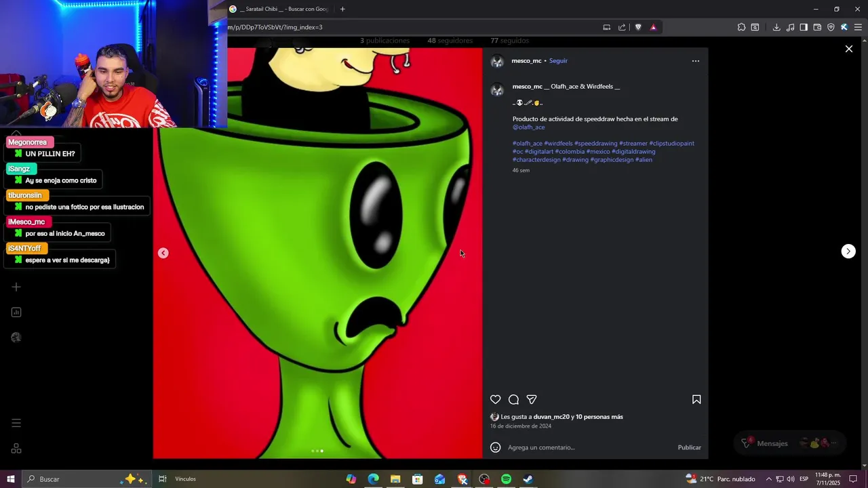
Task: Open the Windows Start menu
Action: 10,479
